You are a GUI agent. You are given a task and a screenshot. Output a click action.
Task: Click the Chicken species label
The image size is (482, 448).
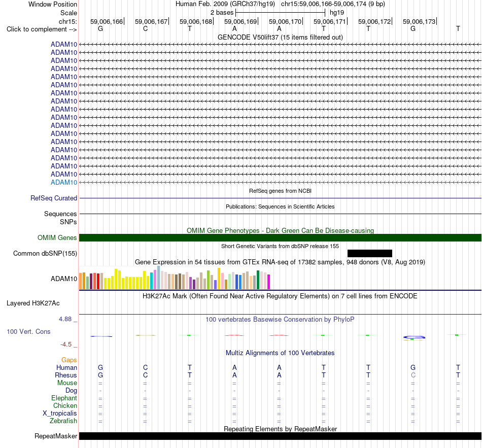tap(65, 406)
